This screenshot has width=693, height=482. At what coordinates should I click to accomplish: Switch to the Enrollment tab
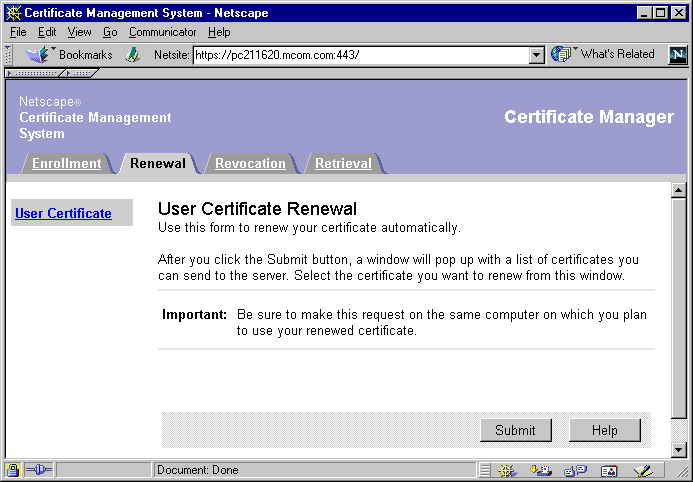click(x=67, y=163)
